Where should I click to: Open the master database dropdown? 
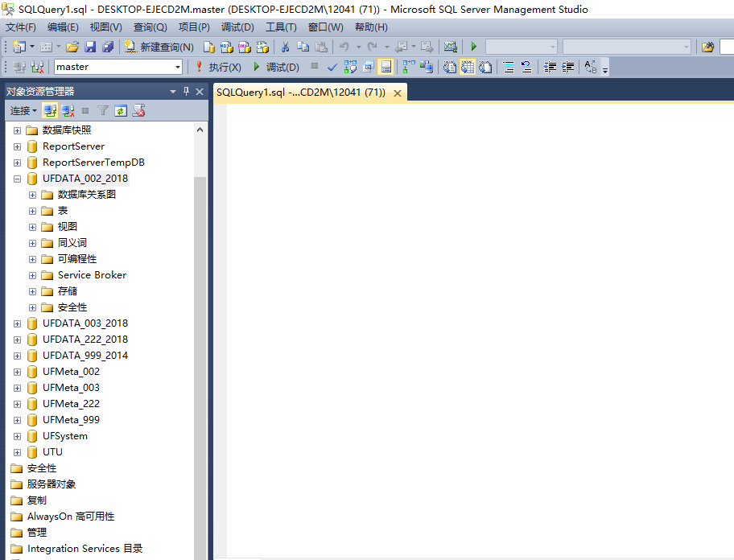pyautogui.click(x=178, y=67)
